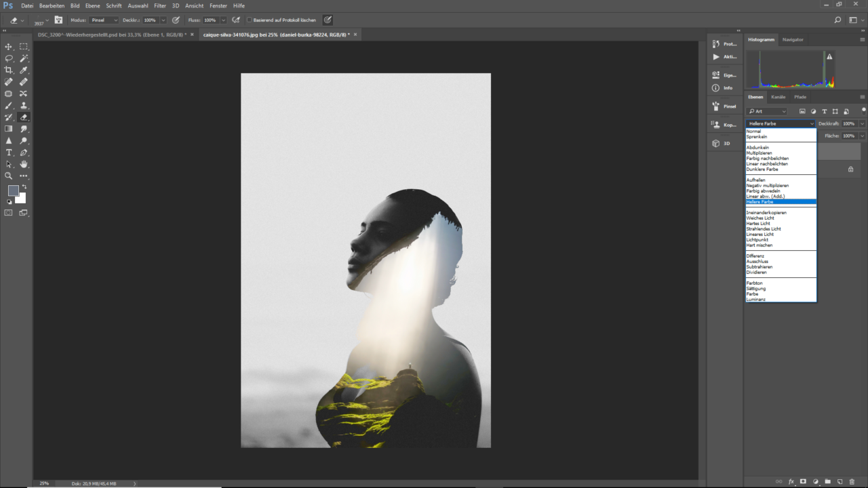Click add layer style fx icon

(x=791, y=482)
